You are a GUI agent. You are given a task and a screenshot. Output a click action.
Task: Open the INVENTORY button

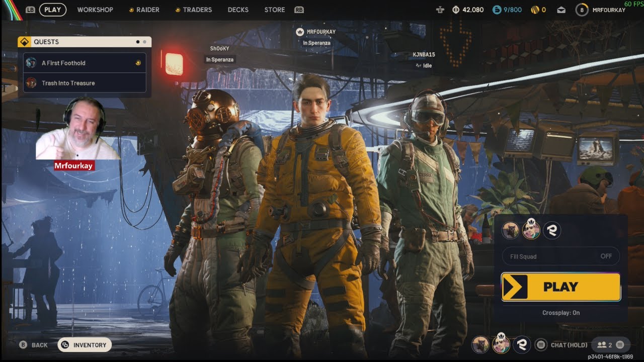85,345
